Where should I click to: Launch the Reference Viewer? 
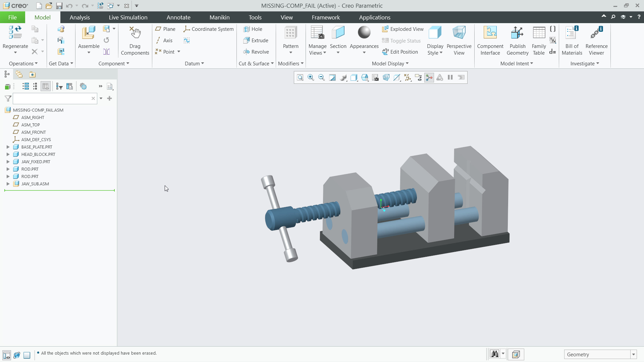point(596,41)
